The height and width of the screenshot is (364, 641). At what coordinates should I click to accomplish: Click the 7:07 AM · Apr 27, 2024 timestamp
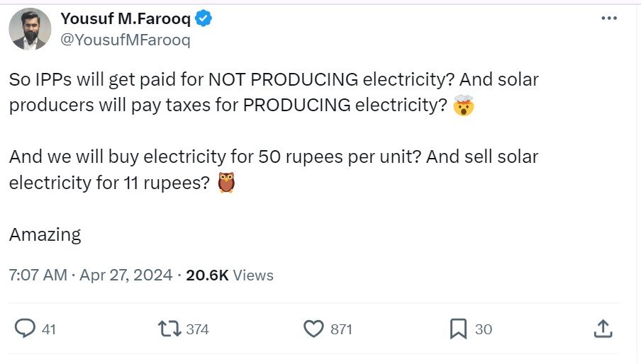91,275
